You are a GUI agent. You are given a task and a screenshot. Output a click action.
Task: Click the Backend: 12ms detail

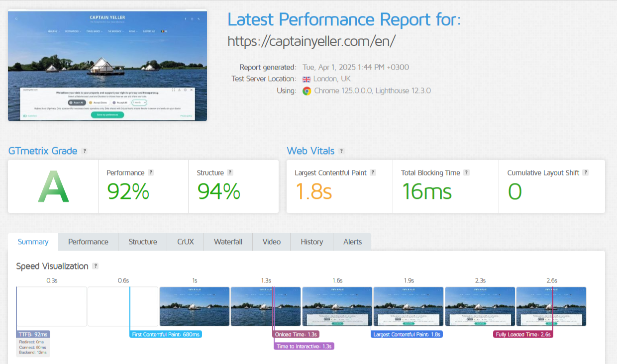33,353
